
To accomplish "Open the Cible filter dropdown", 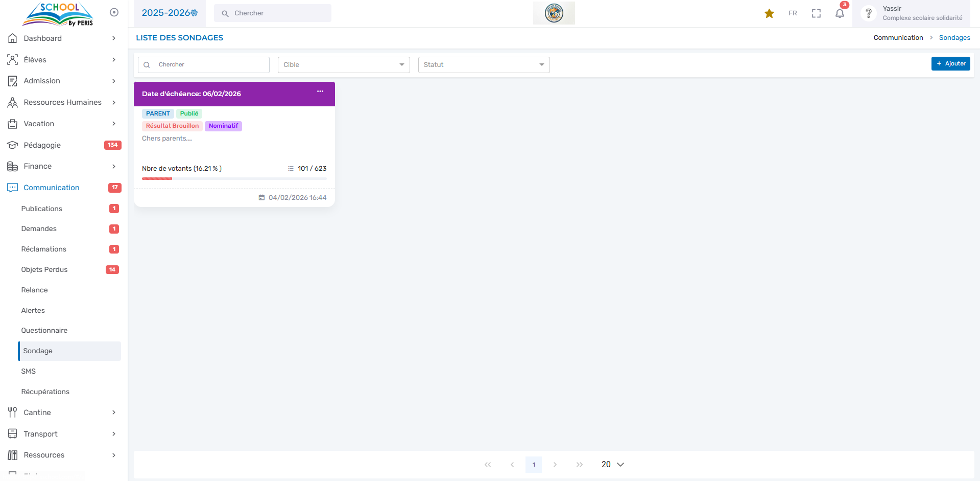I will pyautogui.click(x=344, y=65).
